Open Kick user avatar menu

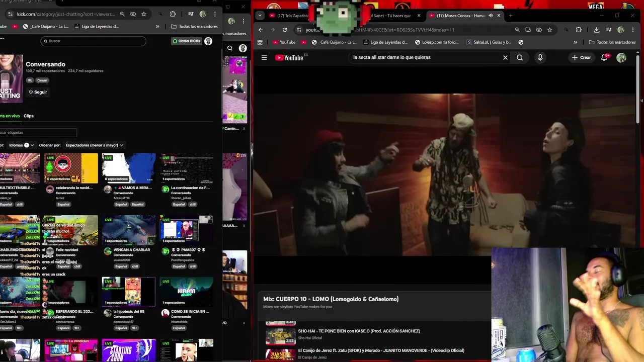(208, 41)
